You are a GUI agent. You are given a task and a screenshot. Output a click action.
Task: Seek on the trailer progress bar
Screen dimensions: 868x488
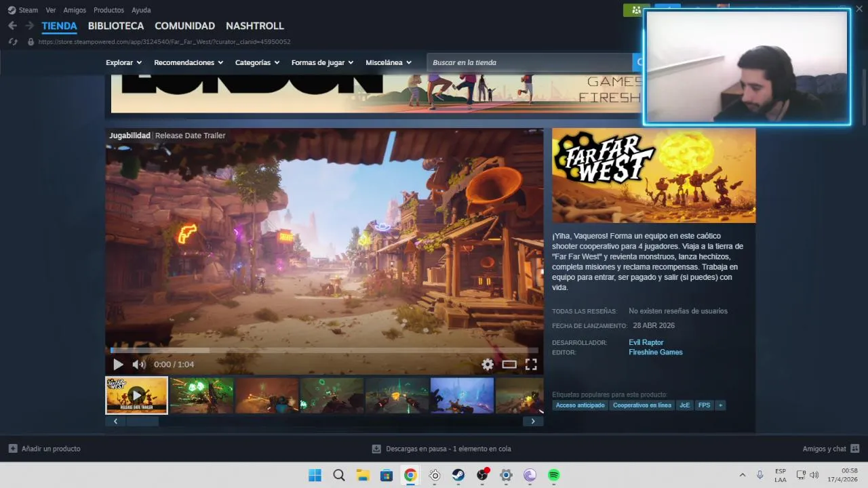(x=324, y=350)
